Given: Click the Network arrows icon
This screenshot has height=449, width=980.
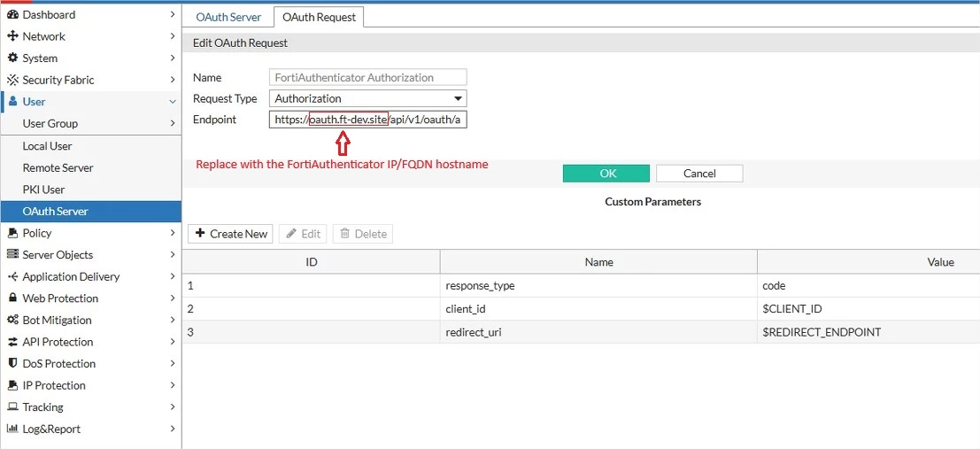Looking at the screenshot, I should click(12, 36).
